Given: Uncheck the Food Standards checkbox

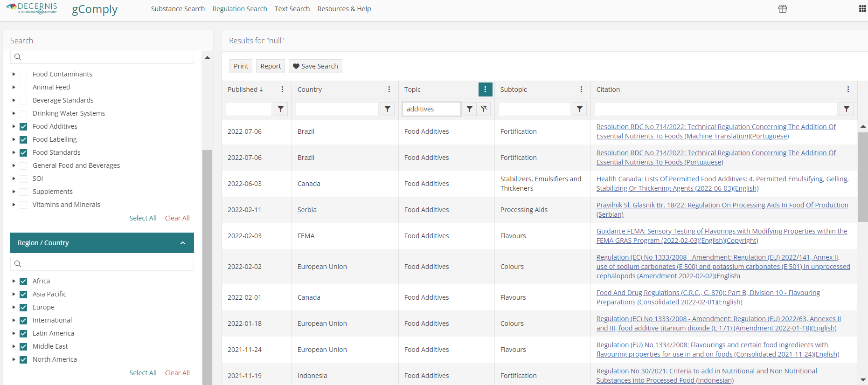Looking at the screenshot, I should point(23,153).
